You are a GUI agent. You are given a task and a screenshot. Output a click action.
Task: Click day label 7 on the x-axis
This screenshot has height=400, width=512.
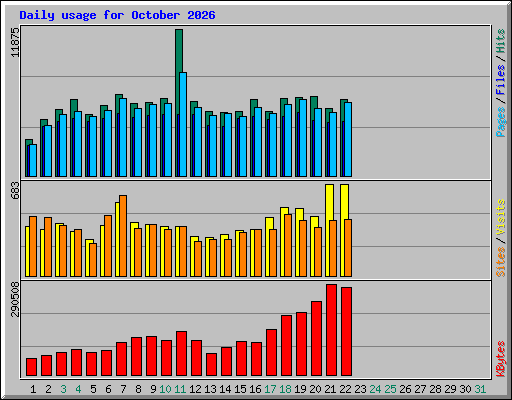click(123, 389)
